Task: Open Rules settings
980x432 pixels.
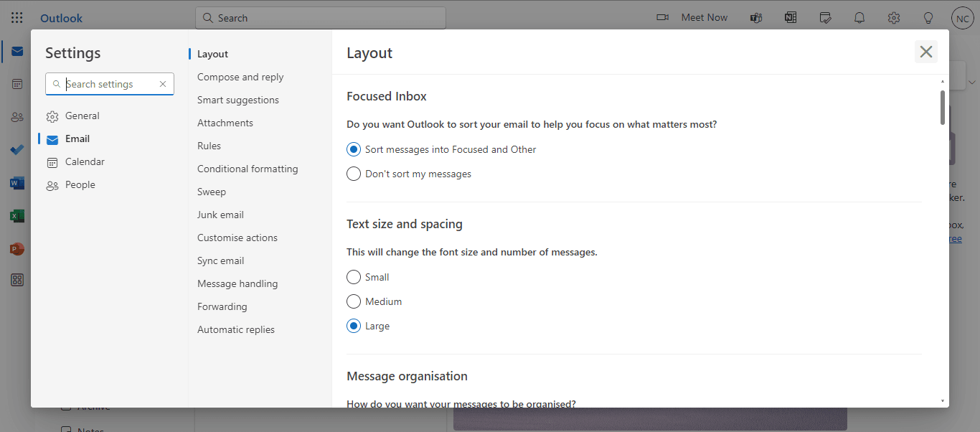Action: pos(209,146)
